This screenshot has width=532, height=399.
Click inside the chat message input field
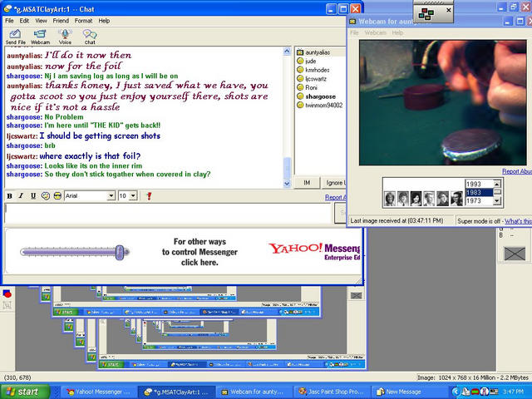tap(168, 214)
